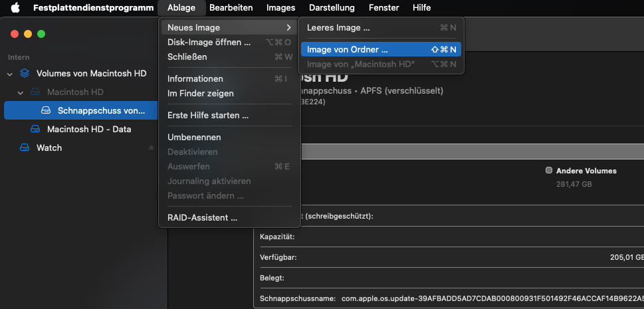Click the dimmed Macintosh HD drive icon
Image resolution: width=644 pixels, height=309 pixels.
pos(35,92)
